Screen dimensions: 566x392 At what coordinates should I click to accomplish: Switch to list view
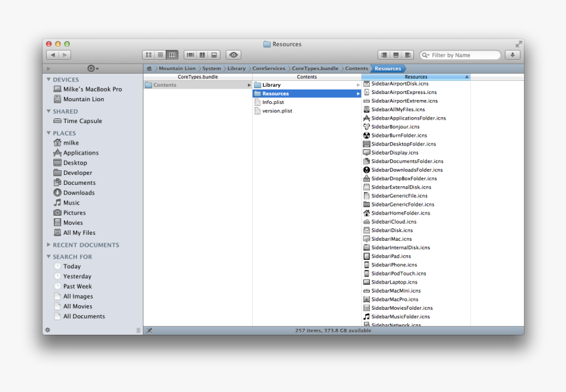pyautogui.click(x=161, y=55)
